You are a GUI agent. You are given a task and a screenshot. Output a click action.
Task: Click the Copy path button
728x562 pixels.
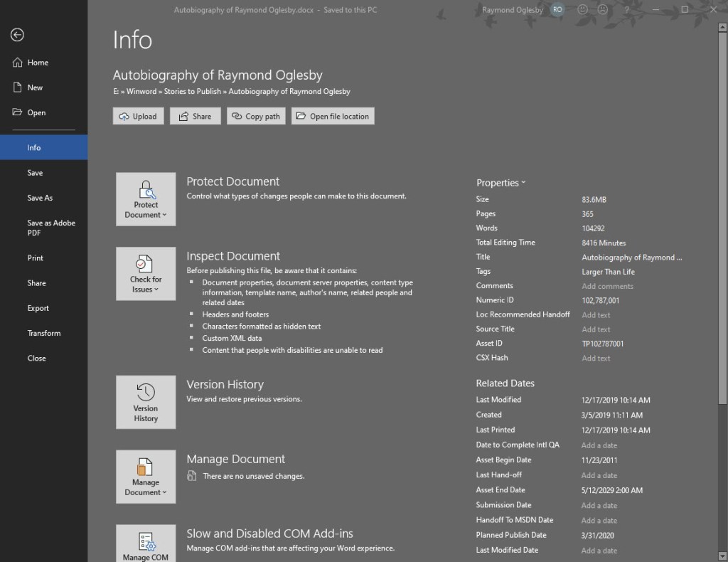point(256,115)
